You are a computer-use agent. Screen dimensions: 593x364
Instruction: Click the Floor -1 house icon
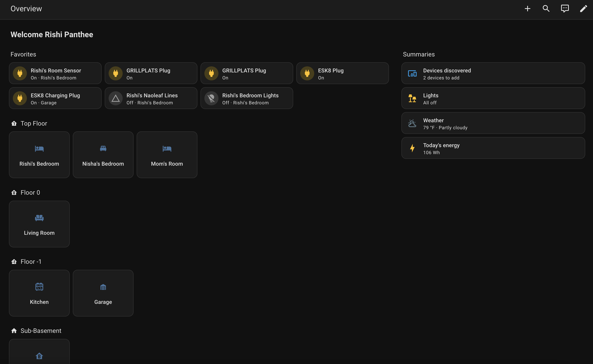coord(14,262)
